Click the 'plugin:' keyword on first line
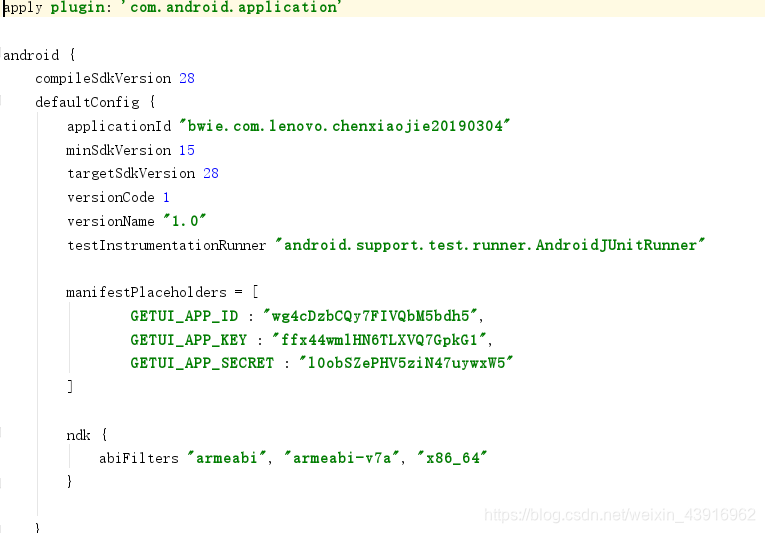This screenshot has height=533, width=765. pos(81,8)
